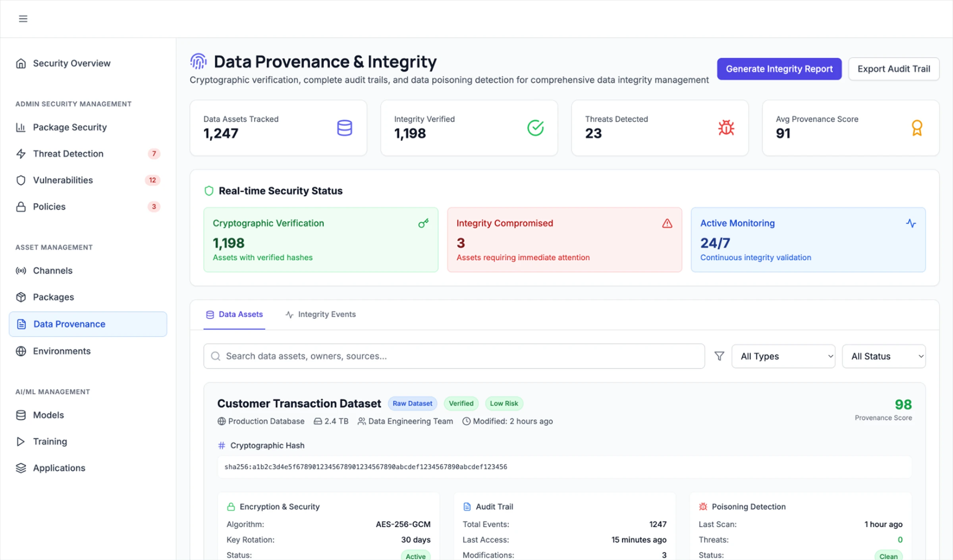Go to Training in the sidebar

88,442
